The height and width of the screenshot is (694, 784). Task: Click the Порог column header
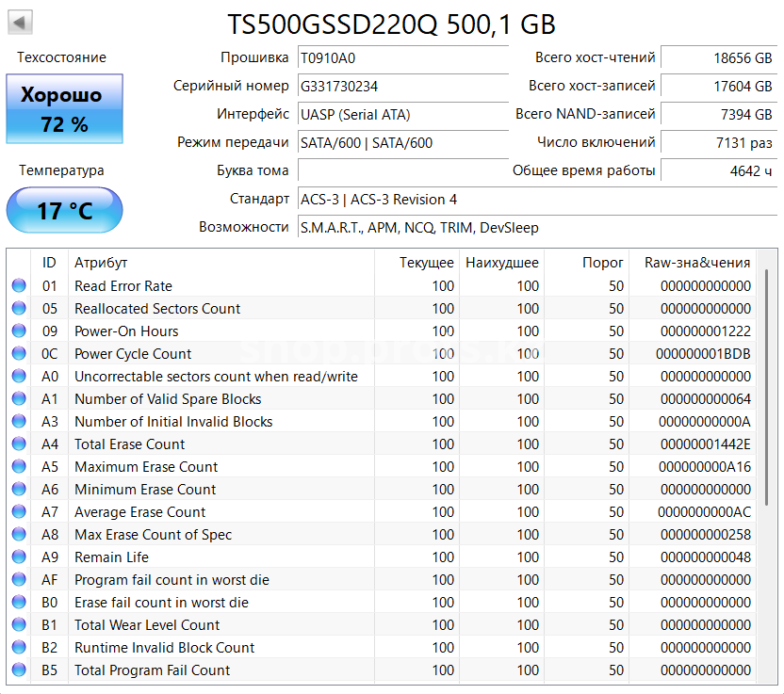click(x=601, y=263)
